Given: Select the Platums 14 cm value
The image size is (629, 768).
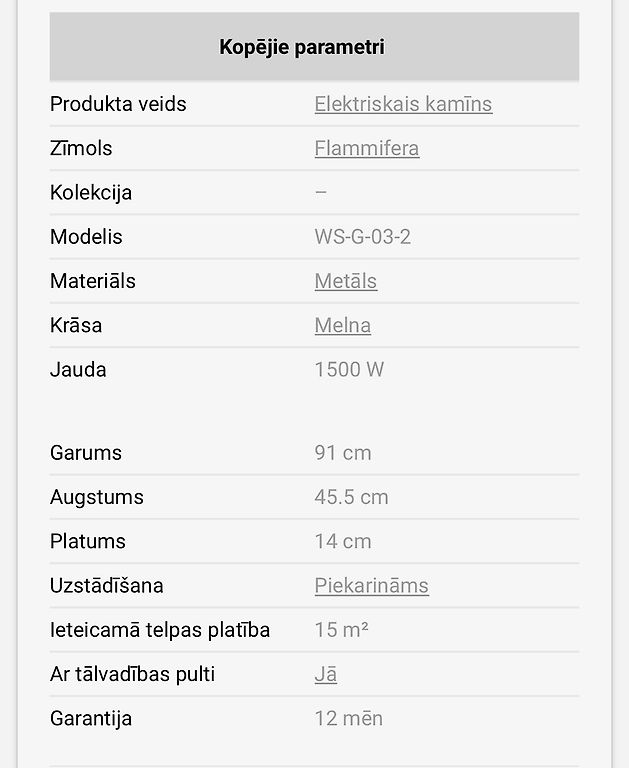Looking at the screenshot, I should click(x=343, y=541).
